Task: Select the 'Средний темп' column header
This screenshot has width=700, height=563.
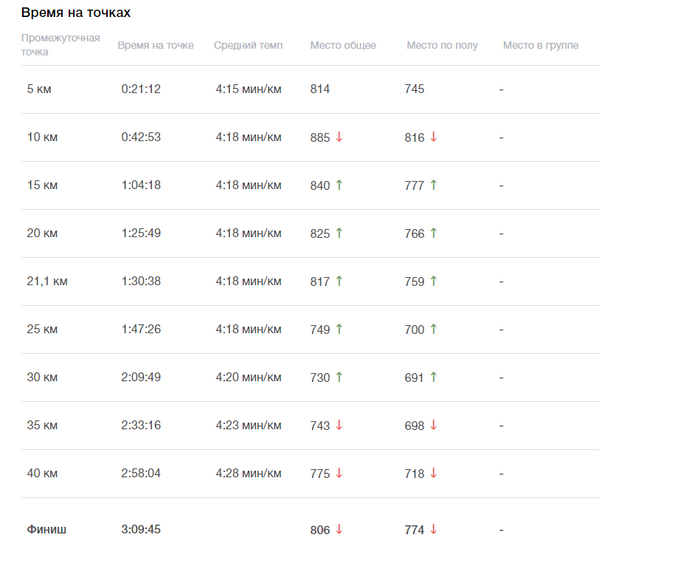Action: [x=248, y=45]
